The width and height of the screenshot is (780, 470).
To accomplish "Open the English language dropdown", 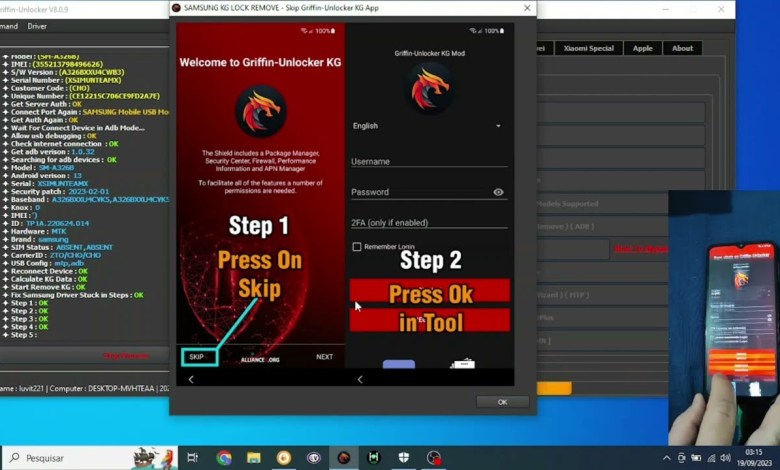I will [427, 126].
